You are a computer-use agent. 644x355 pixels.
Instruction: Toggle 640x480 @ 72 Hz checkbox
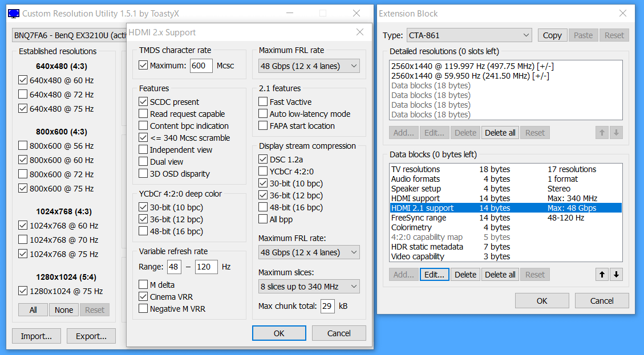point(23,95)
